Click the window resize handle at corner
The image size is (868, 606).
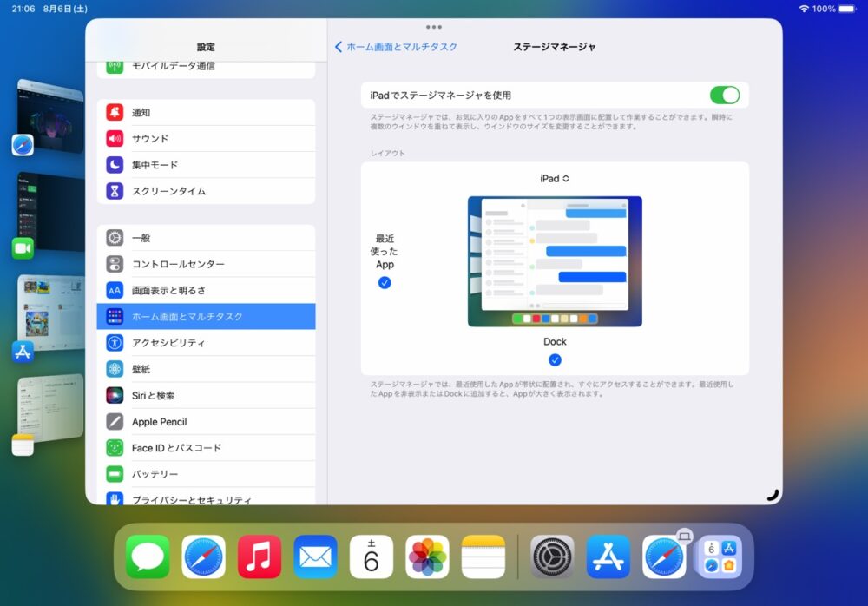click(x=772, y=495)
